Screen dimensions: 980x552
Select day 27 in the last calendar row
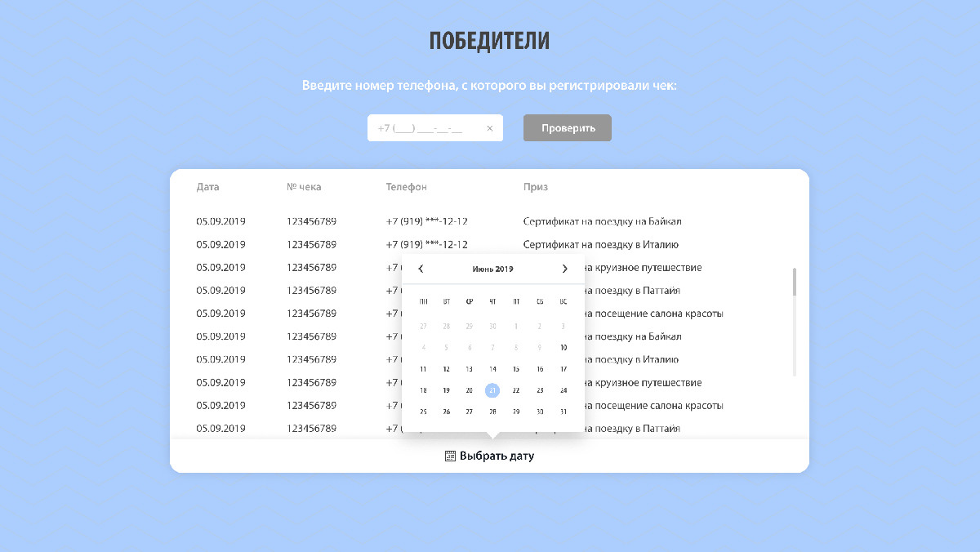click(470, 412)
